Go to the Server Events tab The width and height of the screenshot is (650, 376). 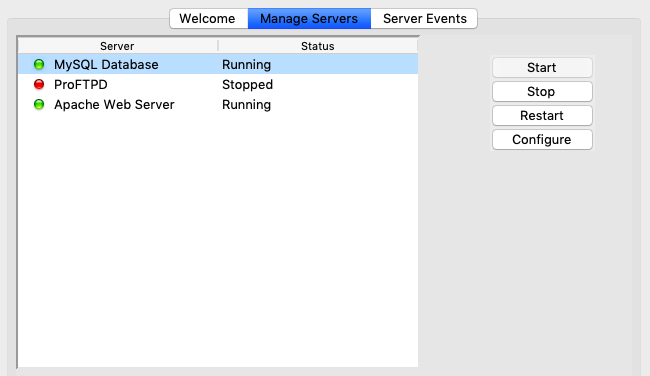(424, 19)
